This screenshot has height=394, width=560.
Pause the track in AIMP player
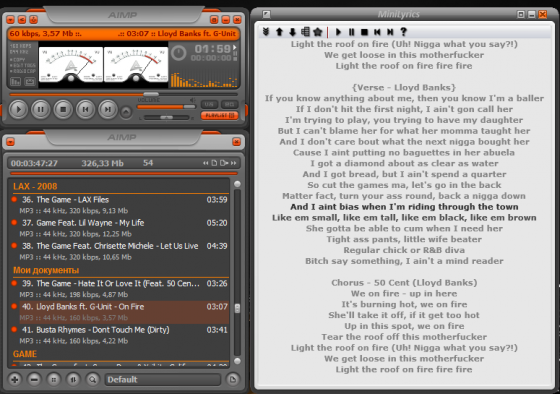[x=40, y=109]
